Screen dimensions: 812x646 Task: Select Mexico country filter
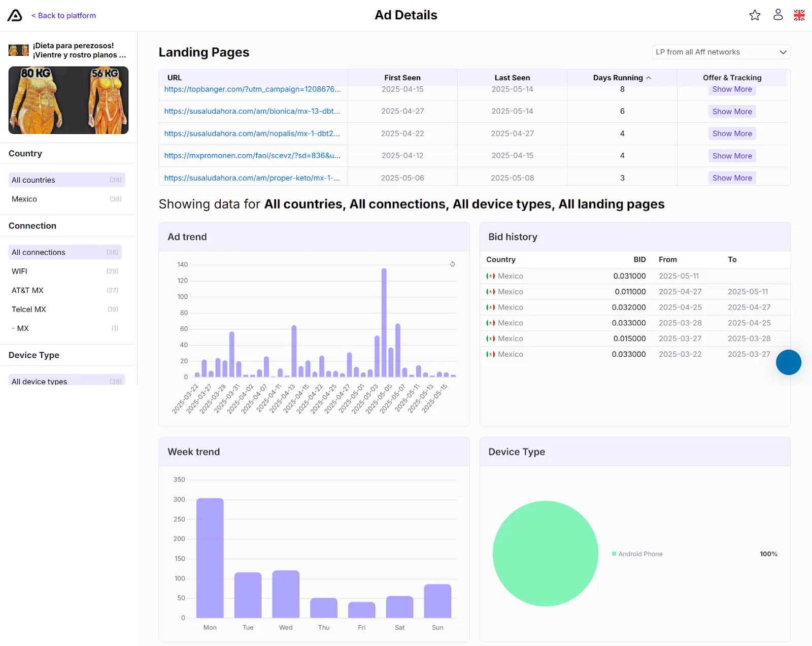click(66, 199)
